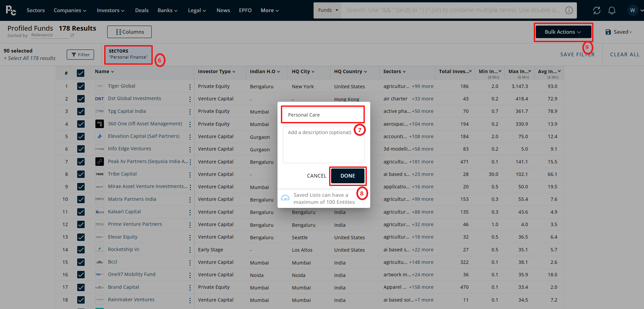Image resolution: width=644 pixels, height=309 pixels.
Task: Click the Columns button
Action: [x=129, y=32]
